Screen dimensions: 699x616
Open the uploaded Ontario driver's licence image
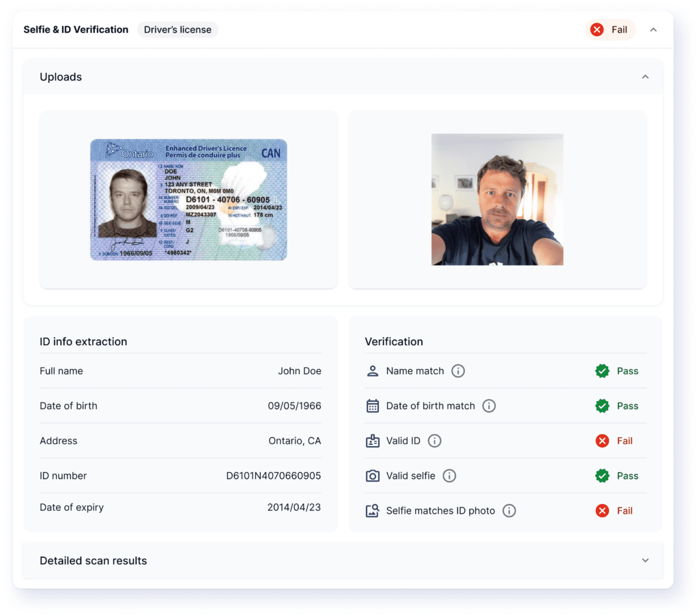click(188, 200)
